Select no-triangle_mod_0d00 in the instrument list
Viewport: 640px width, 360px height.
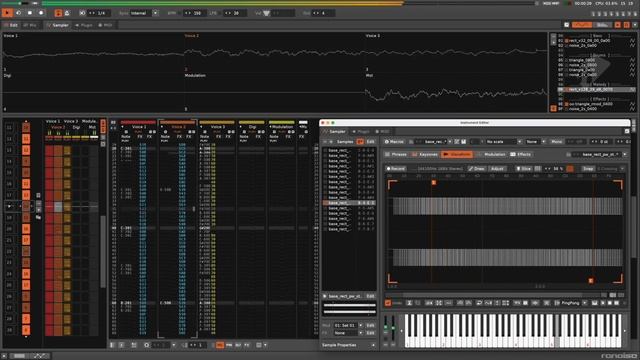pyautogui.click(x=590, y=104)
